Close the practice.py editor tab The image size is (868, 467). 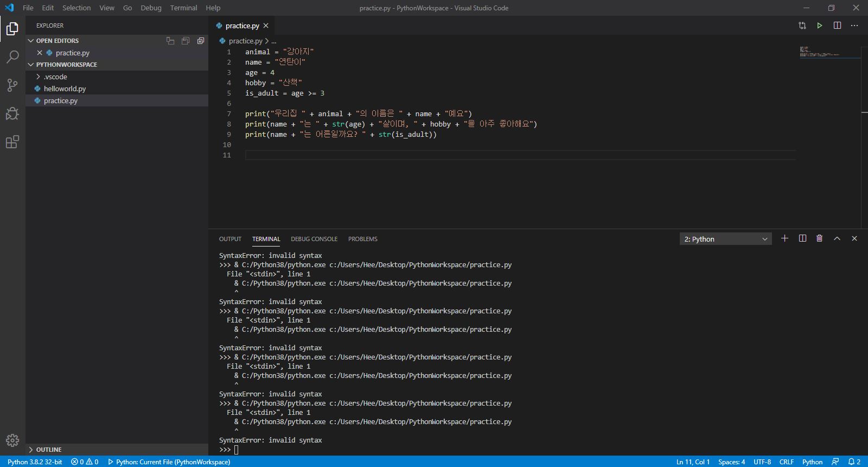tap(266, 26)
